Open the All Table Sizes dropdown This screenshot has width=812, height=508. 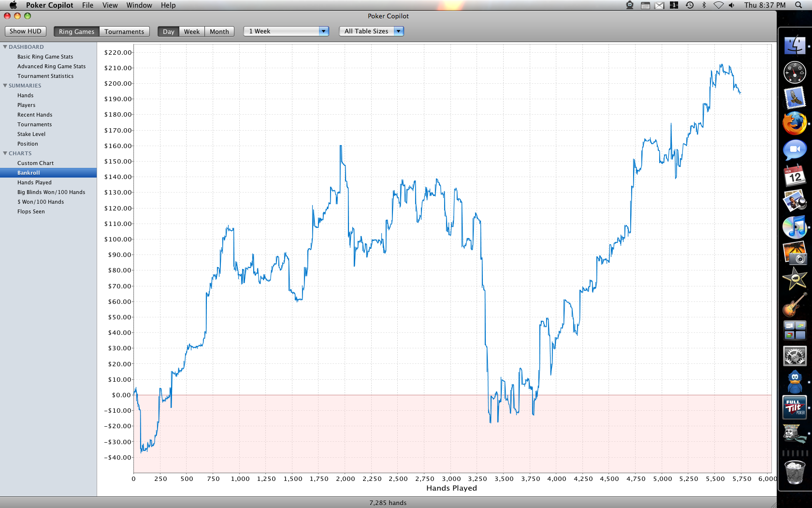pos(371,31)
